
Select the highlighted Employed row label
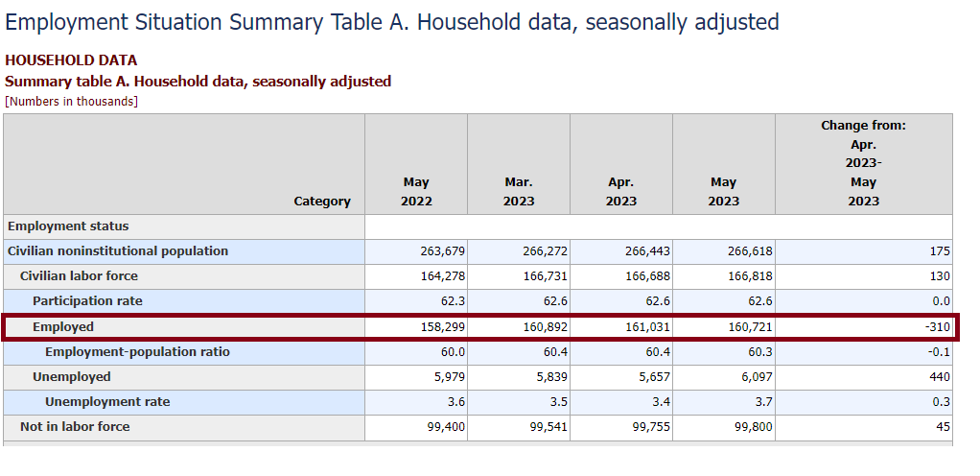click(x=63, y=327)
